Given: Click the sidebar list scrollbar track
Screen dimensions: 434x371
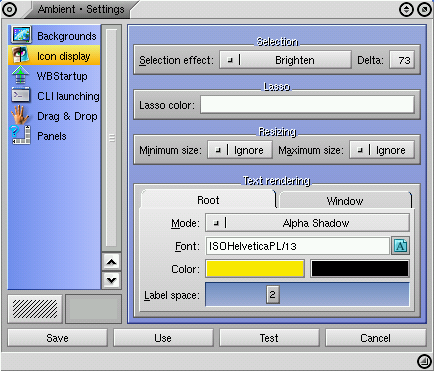Looking at the screenshot, I should 111,138.
